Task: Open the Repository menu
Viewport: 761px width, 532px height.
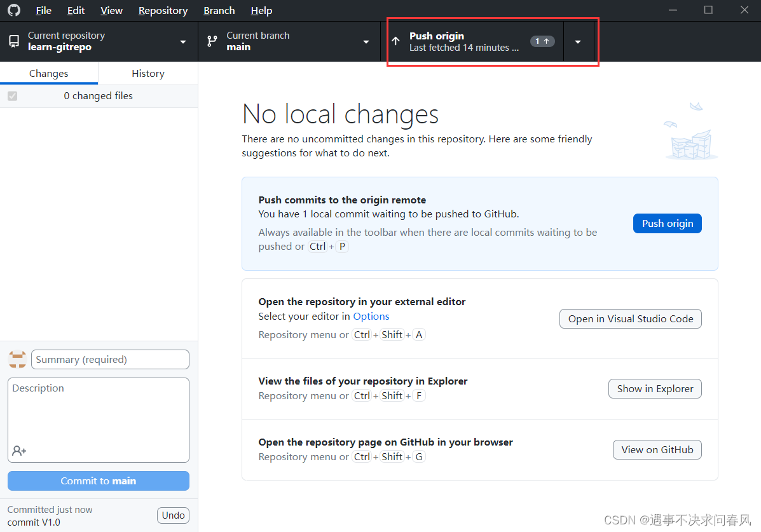Action: coord(163,10)
